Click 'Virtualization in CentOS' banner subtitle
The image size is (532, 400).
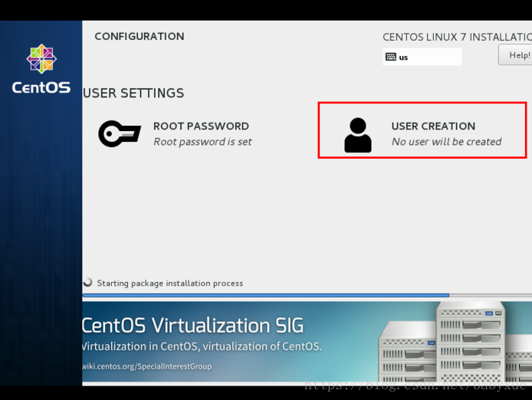[x=202, y=346]
